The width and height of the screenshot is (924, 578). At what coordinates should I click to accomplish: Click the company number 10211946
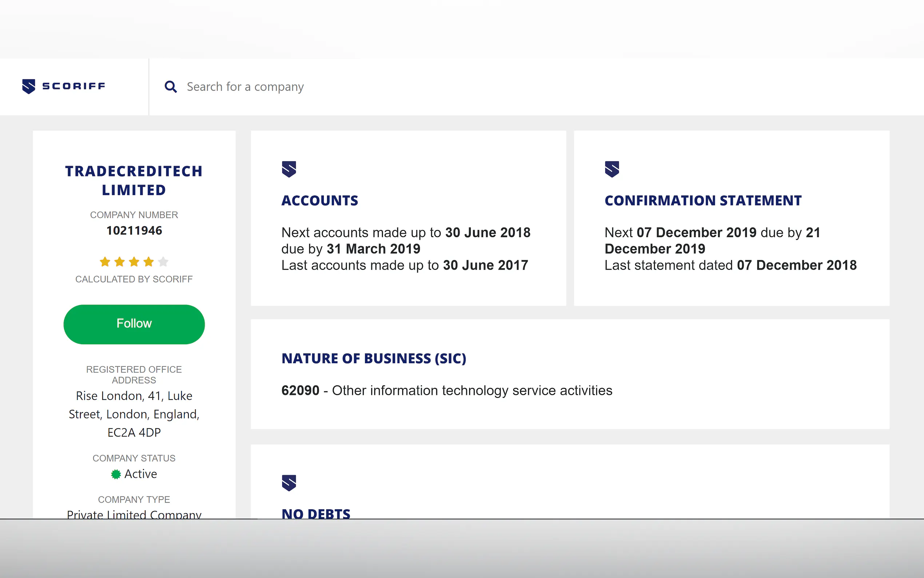point(134,230)
